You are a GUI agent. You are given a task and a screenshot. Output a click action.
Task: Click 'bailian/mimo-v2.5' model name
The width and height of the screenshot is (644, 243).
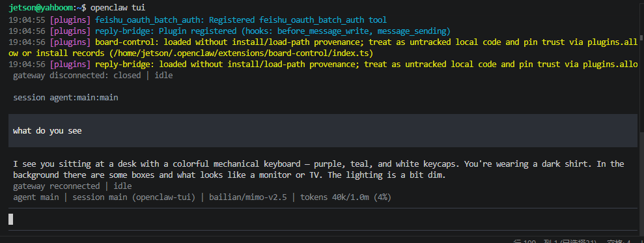click(x=248, y=197)
